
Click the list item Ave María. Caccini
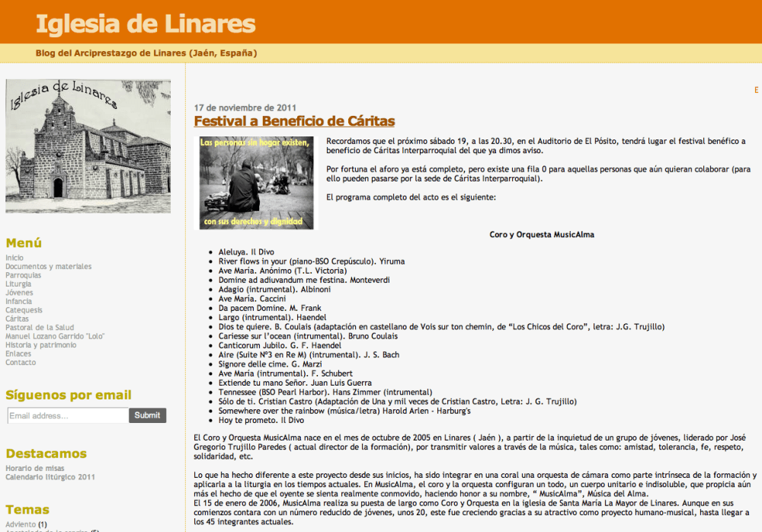[251, 299]
